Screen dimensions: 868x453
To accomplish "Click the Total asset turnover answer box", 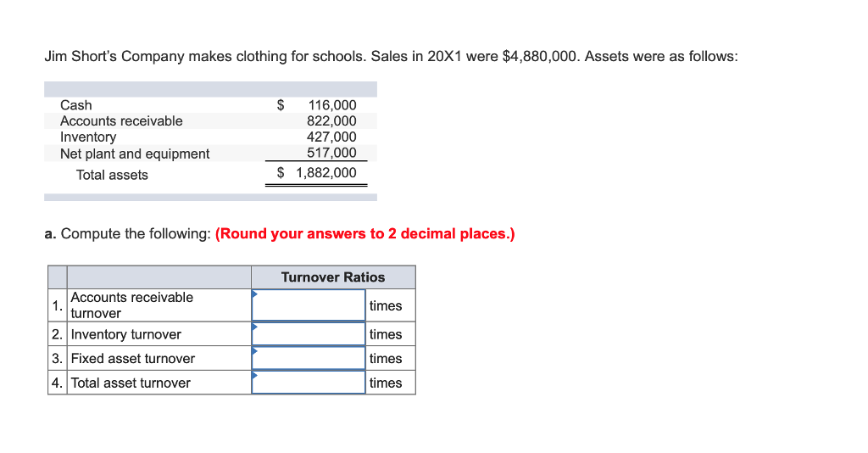I will click(x=309, y=383).
